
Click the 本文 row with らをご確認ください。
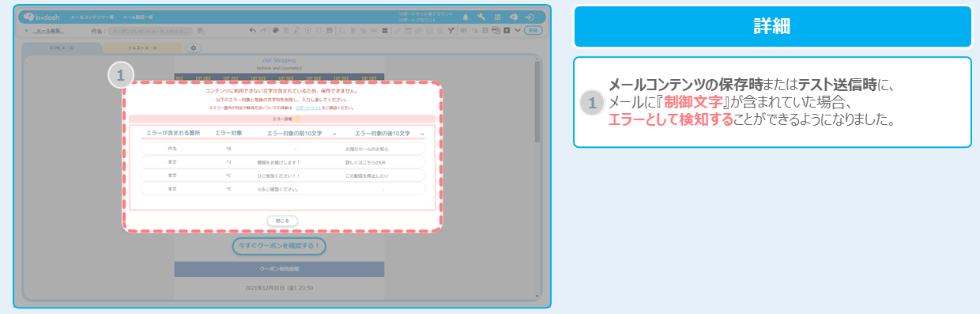pyautogui.click(x=283, y=189)
